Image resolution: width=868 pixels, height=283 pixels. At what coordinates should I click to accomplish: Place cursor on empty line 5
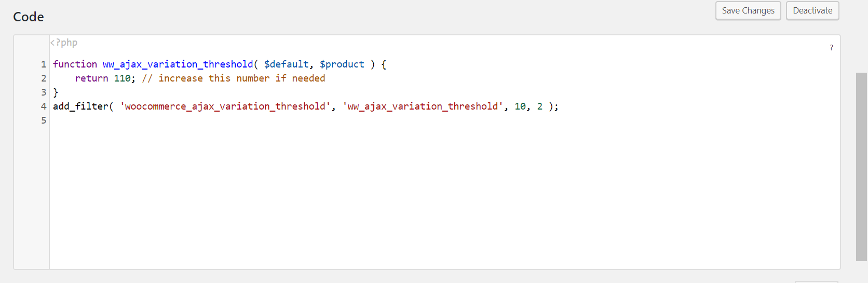click(x=444, y=120)
